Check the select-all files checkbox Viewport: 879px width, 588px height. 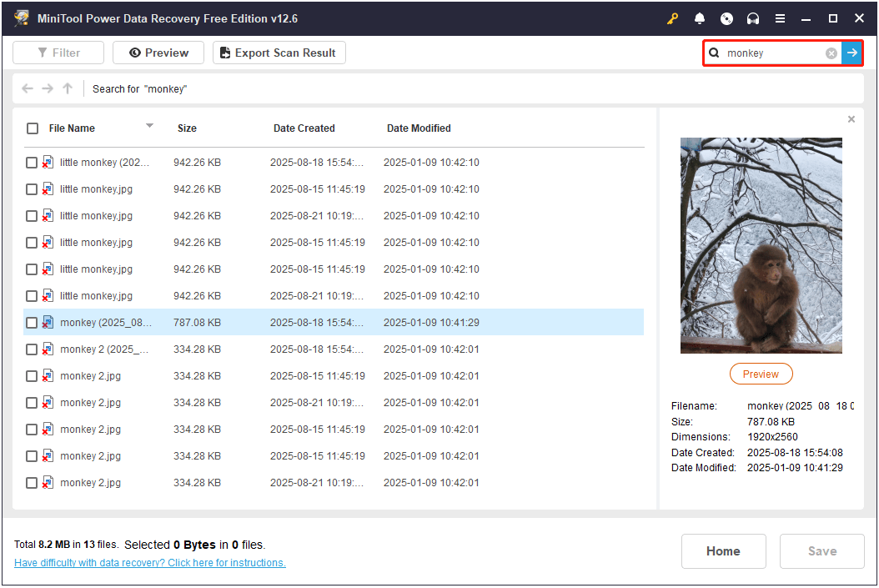[x=32, y=128]
